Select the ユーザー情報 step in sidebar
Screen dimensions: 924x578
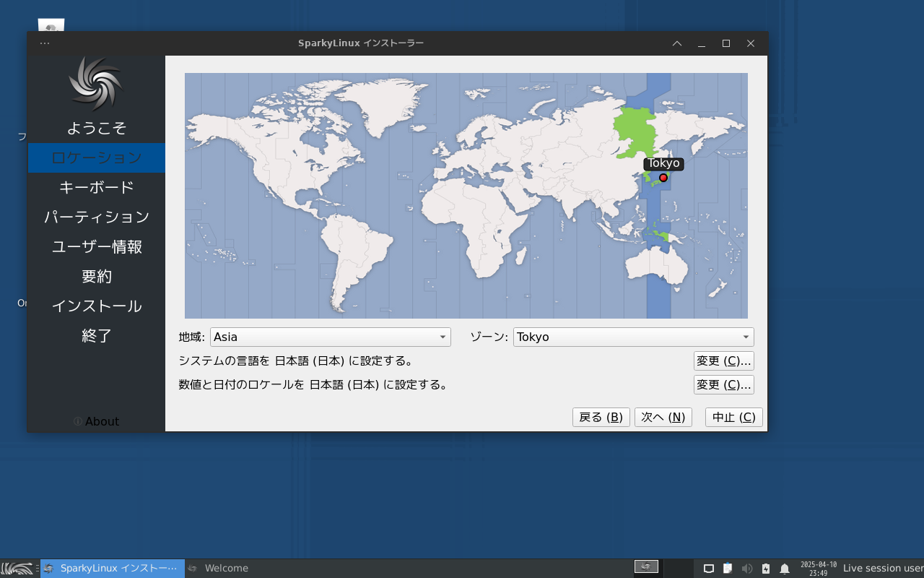click(97, 246)
